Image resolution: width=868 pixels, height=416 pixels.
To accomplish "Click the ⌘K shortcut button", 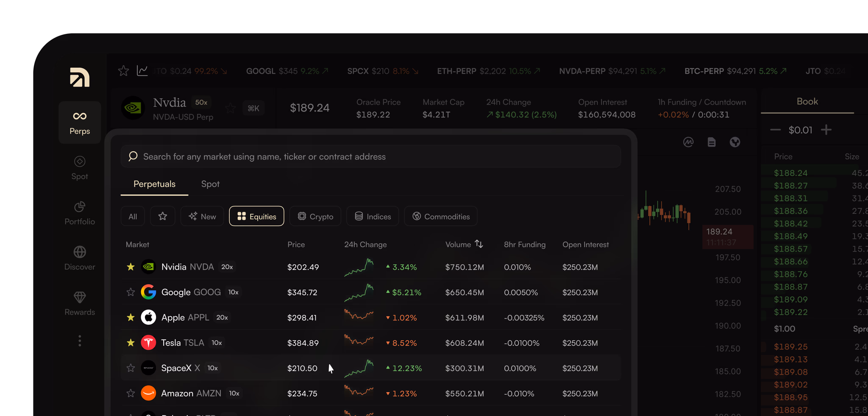I will [253, 108].
